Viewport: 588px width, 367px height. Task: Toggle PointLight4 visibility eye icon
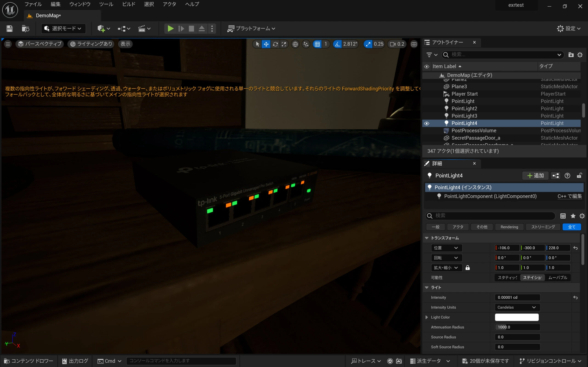pos(427,123)
